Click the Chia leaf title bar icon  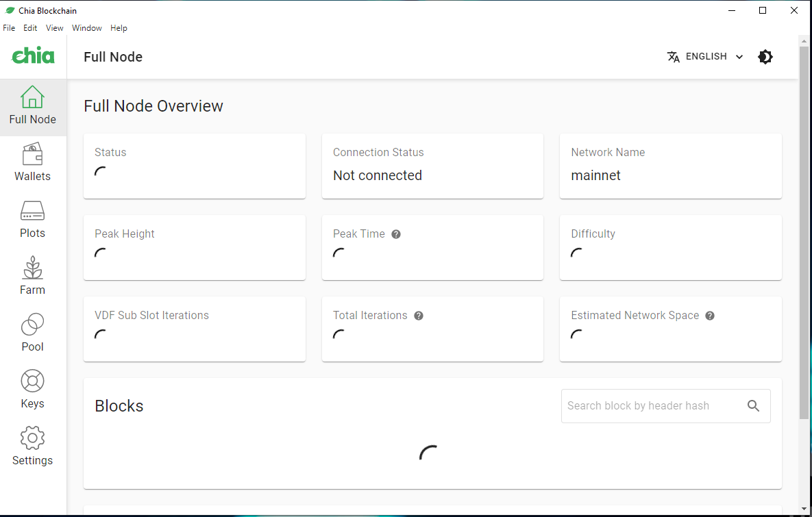pos(10,10)
